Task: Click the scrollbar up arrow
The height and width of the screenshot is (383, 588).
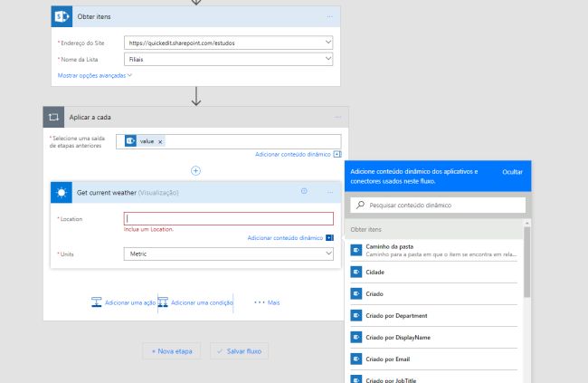Action: pyautogui.click(x=526, y=223)
